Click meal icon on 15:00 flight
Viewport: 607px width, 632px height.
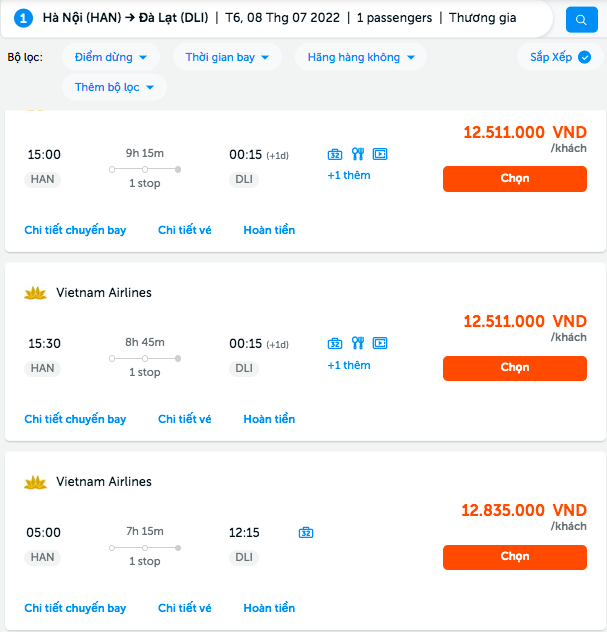coord(357,154)
